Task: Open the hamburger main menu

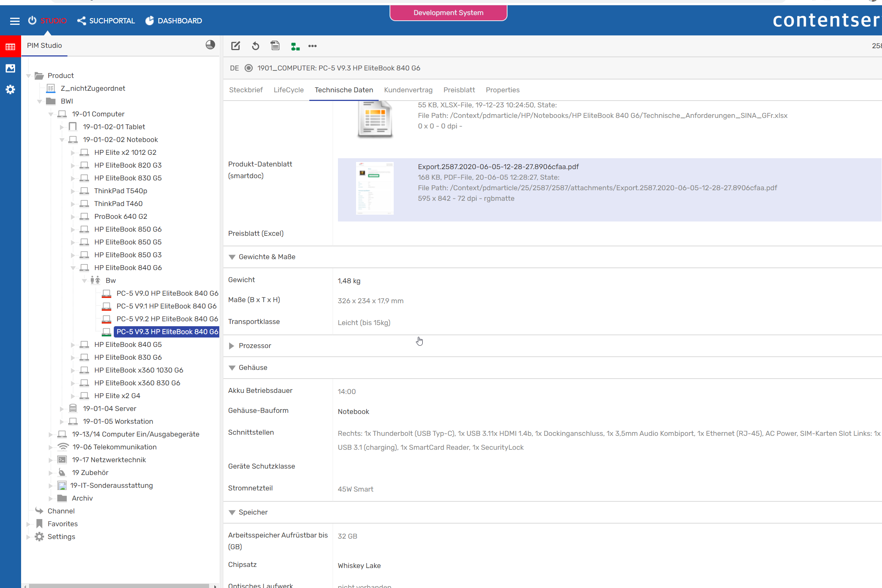Action: click(15, 21)
